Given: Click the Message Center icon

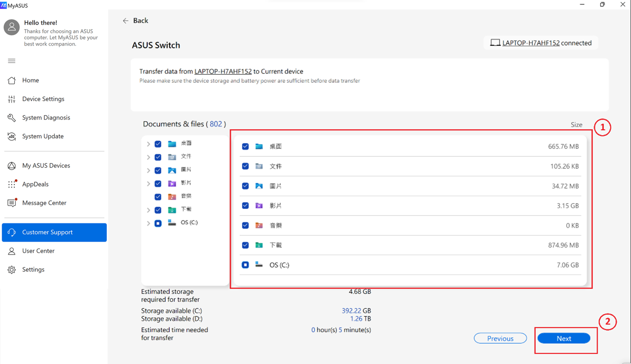Looking at the screenshot, I should pos(12,203).
